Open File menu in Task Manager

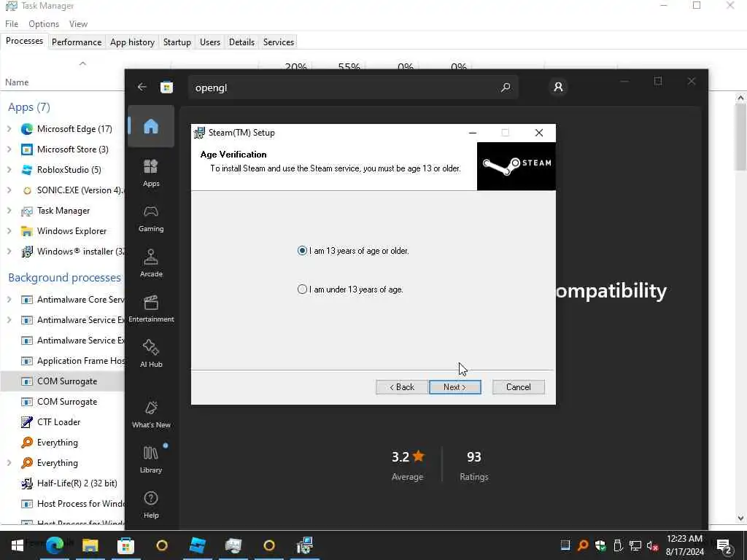click(x=12, y=24)
